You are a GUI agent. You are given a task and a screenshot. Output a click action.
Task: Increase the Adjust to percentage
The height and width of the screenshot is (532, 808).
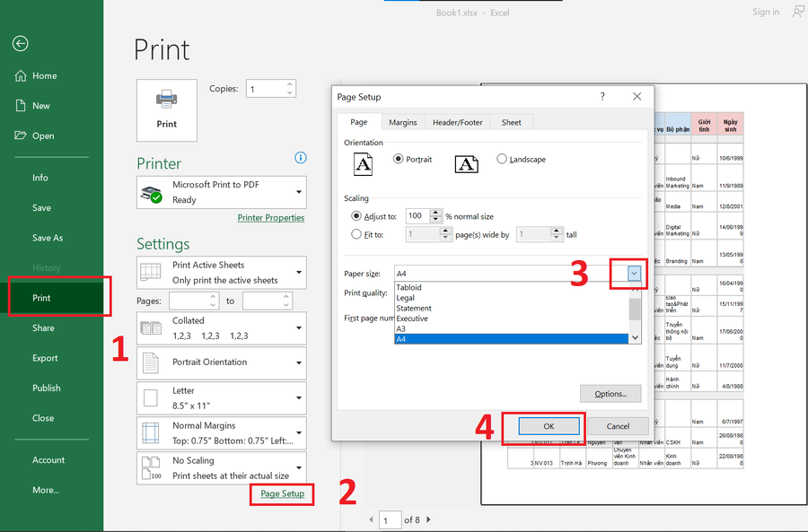point(436,213)
